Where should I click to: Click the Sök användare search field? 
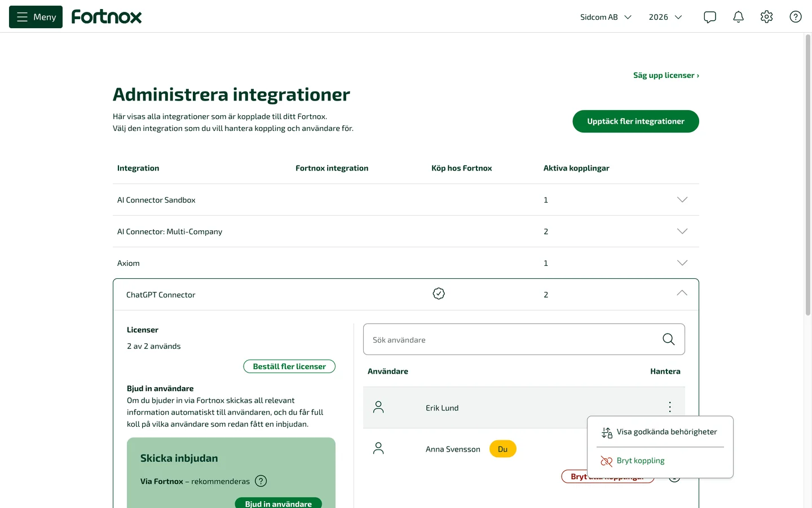pos(524,339)
